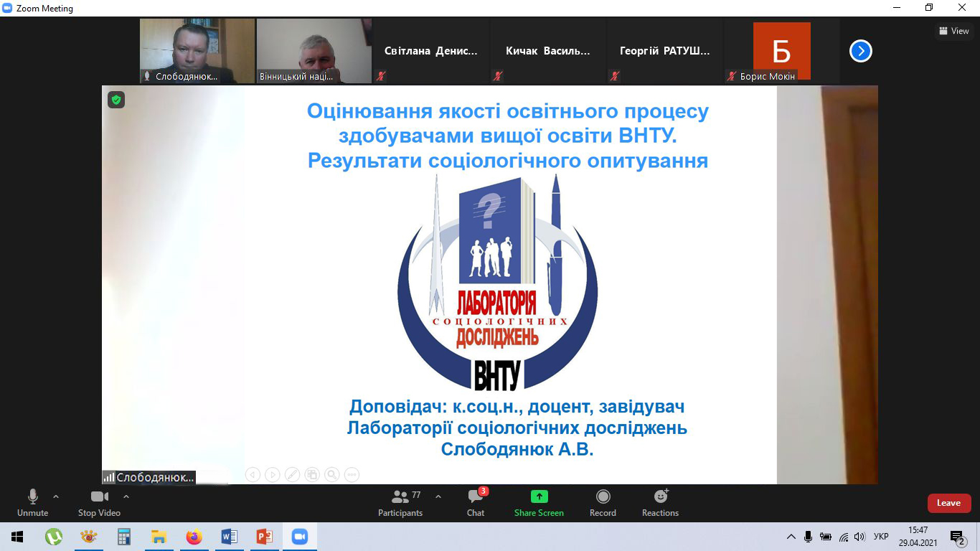Select Борис Мокін participant tile
980x551 pixels.
pos(781,51)
